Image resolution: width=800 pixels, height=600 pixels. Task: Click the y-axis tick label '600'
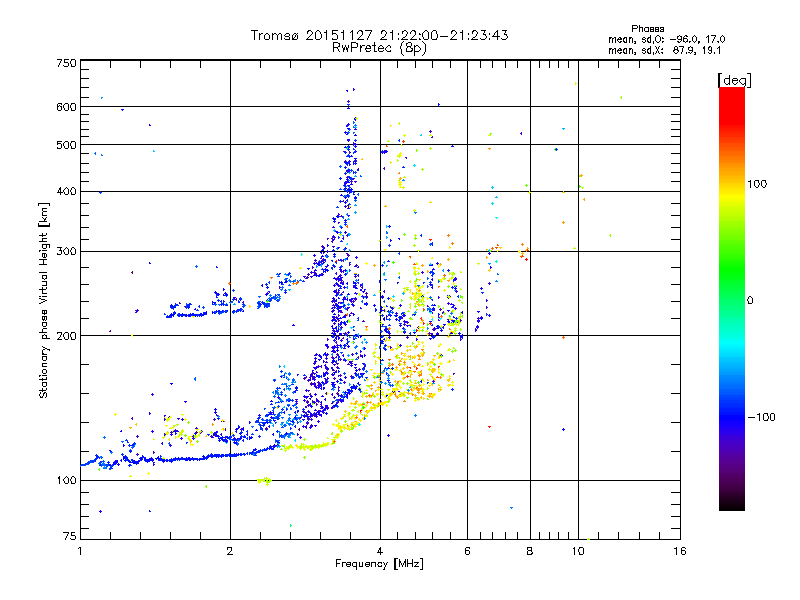[67, 107]
